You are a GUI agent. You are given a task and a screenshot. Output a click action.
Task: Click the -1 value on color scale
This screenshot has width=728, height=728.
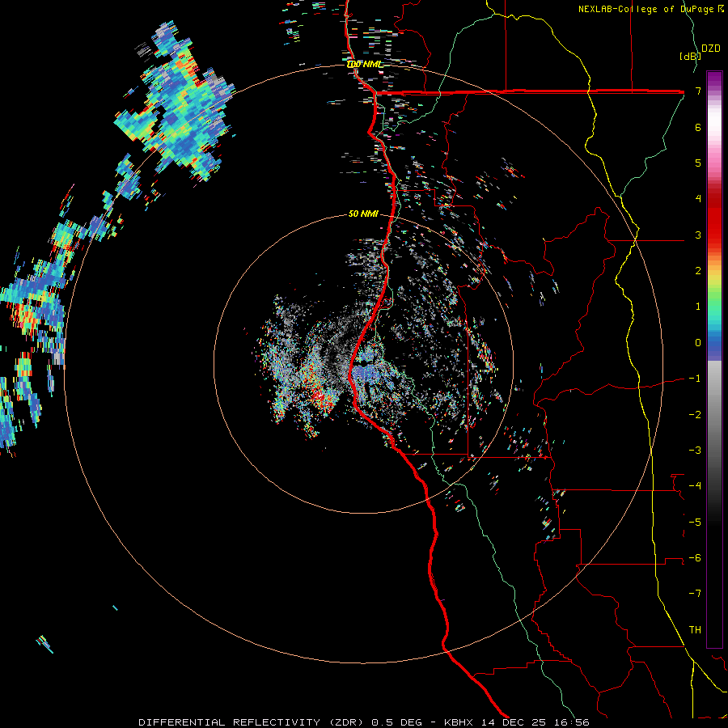[695, 379]
